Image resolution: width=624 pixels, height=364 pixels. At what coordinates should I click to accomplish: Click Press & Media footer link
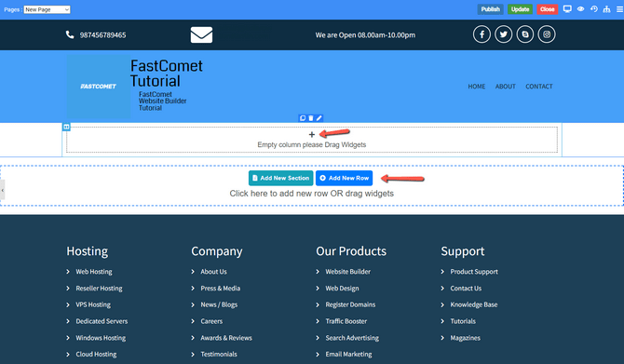[x=221, y=289]
